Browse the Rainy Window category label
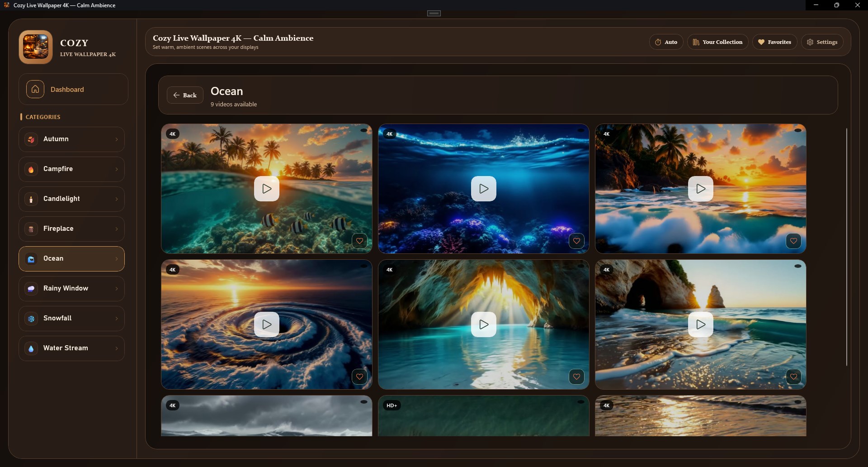Image resolution: width=868 pixels, height=467 pixels. 66,288
